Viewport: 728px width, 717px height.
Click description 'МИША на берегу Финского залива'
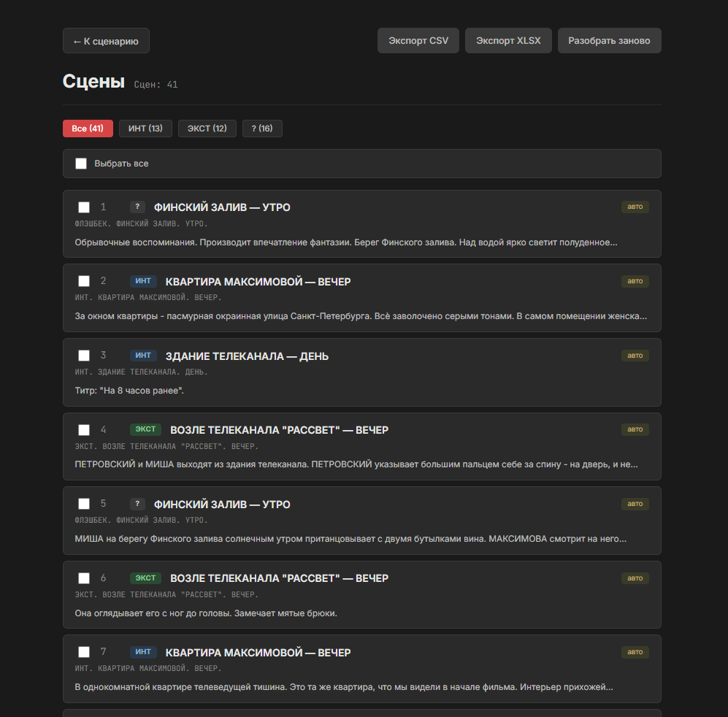350,539
